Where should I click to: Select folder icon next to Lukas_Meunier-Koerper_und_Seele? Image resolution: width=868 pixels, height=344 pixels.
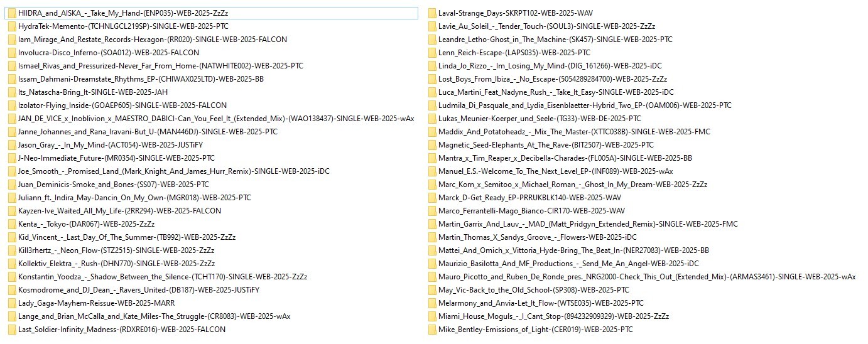(432, 119)
